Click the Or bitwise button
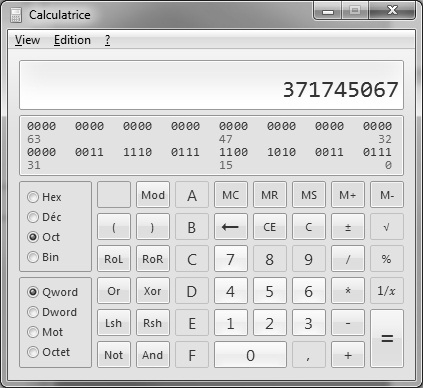 click(x=114, y=291)
